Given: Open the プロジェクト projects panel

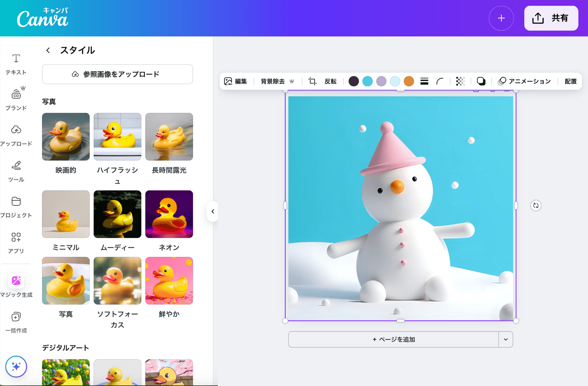Looking at the screenshot, I should coord(16,207).
